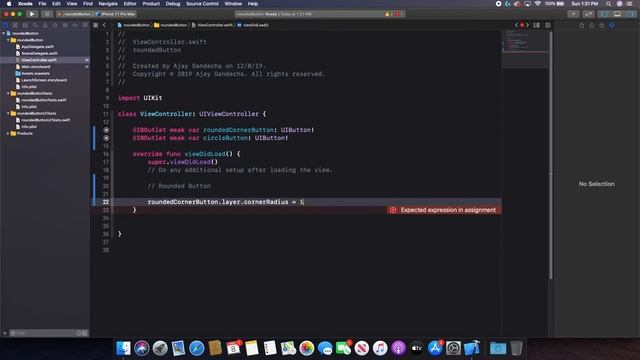
Task: Open the Test navigator icon
Action: pos(55,25)
